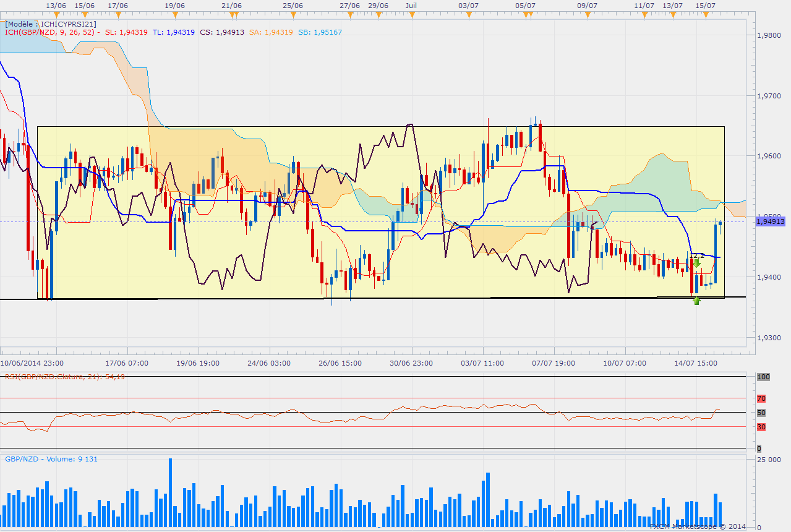The image size is (791, 532).
Task: Click the '[Modèle : ICHICYPRSI21]' template label
Action: [50, 24]
